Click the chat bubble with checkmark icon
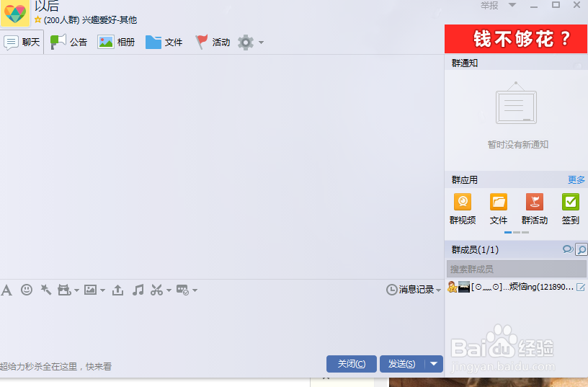588x387 pixels. (x=182, y=290)
